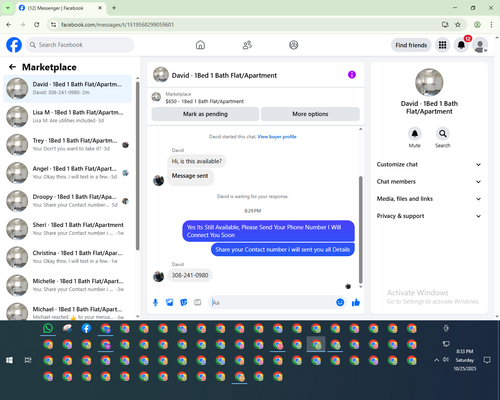Open the Facebook menu grid icon
This screenshot has width=500, height=400.
point(442,45)
